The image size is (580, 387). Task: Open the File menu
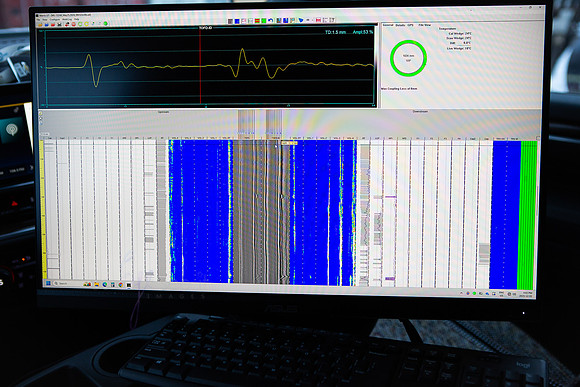click(x=38, y=20)
